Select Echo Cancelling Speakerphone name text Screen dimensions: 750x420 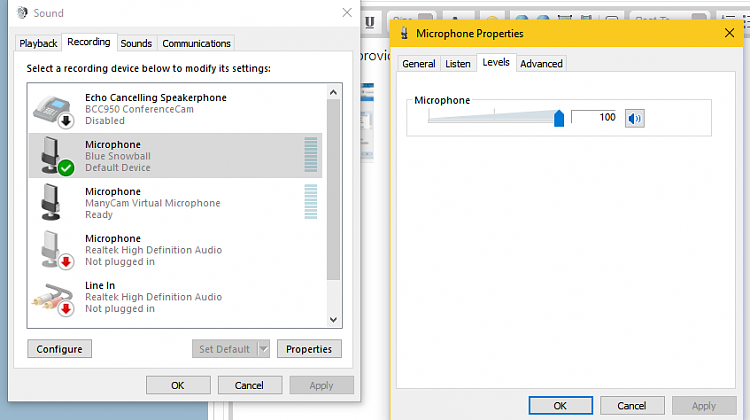[155, 98]
